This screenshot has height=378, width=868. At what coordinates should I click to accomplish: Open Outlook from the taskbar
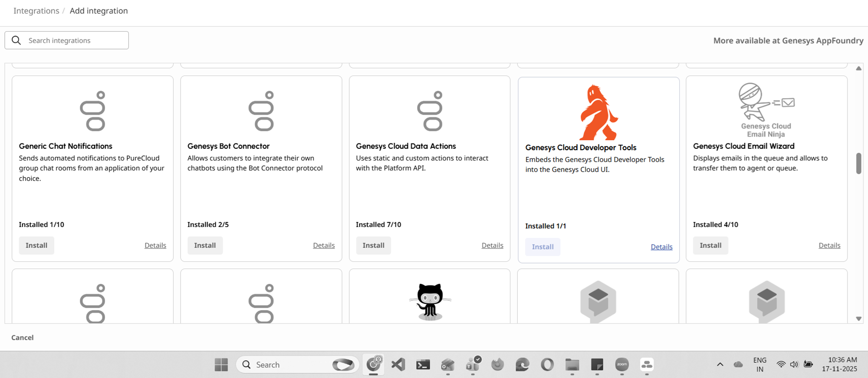448,365
